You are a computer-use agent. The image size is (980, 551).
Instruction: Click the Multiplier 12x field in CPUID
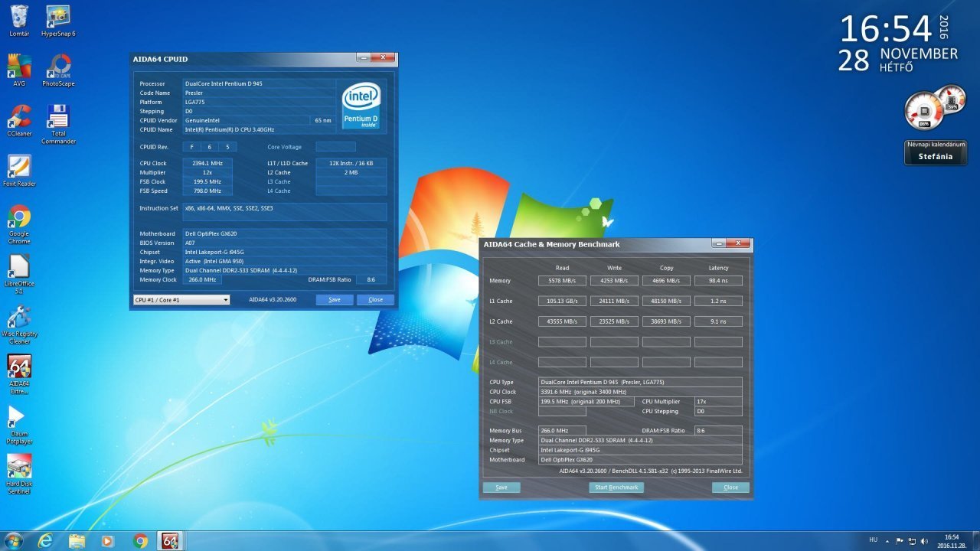click(x=207, y=173)
